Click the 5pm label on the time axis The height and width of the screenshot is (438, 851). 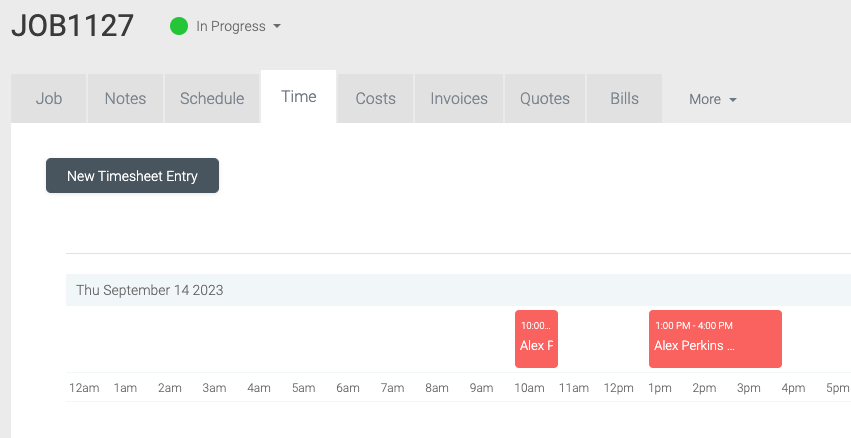(x=837, y=388)
